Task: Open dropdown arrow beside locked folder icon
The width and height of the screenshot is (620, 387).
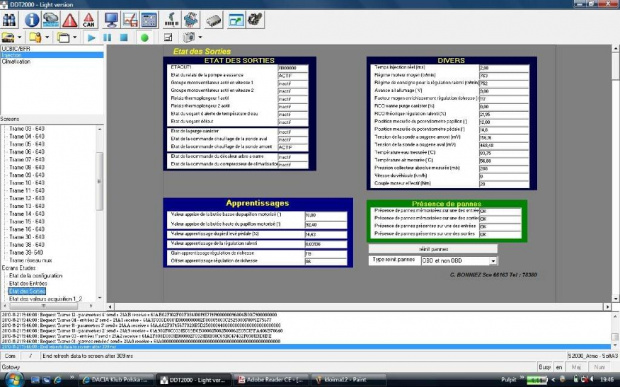Action: coord(47,38)
